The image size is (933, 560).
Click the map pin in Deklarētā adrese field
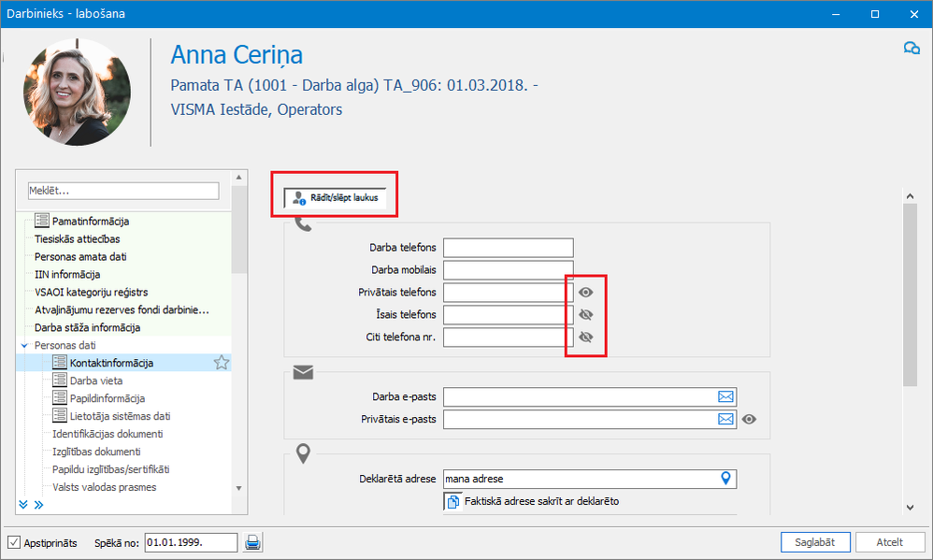click(725, 479)
